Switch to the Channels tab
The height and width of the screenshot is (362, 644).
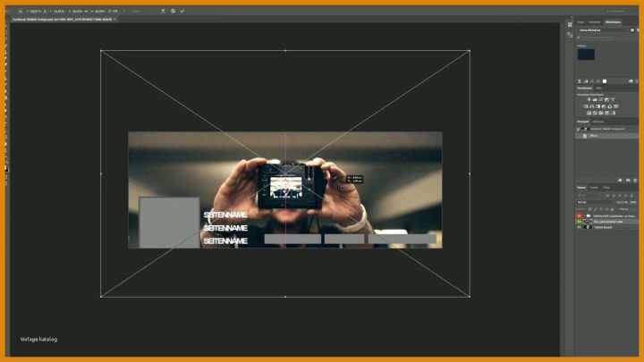pyautogui.click(x=594, y=188)
